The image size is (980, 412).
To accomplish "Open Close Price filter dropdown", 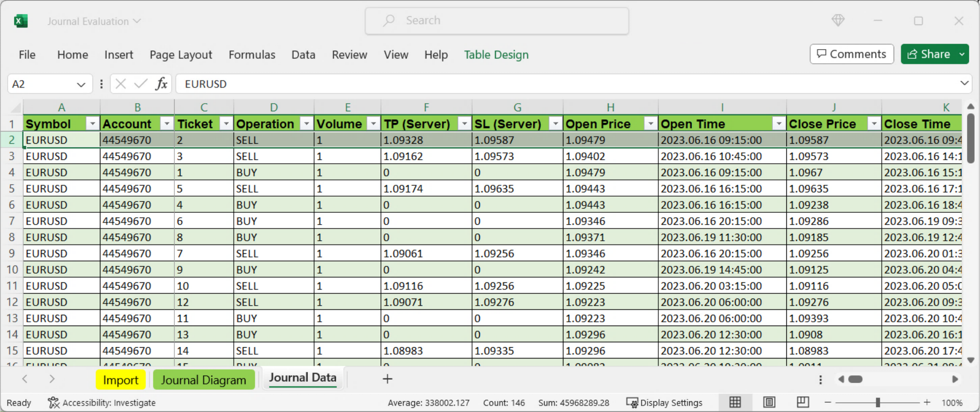I will (x=874, y=124).
